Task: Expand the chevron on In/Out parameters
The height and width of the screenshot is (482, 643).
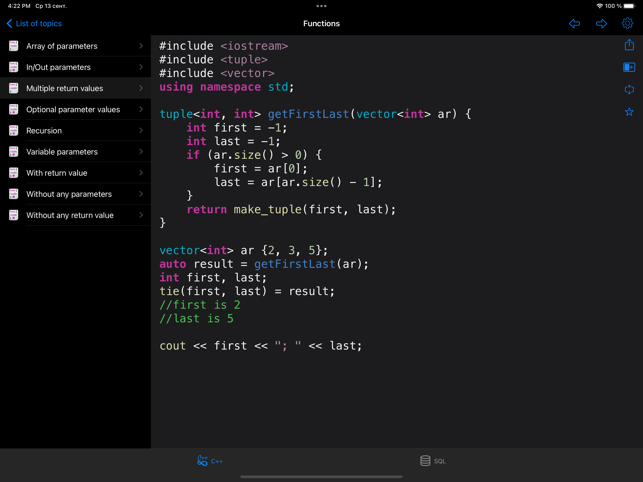Action: (141, 67)
